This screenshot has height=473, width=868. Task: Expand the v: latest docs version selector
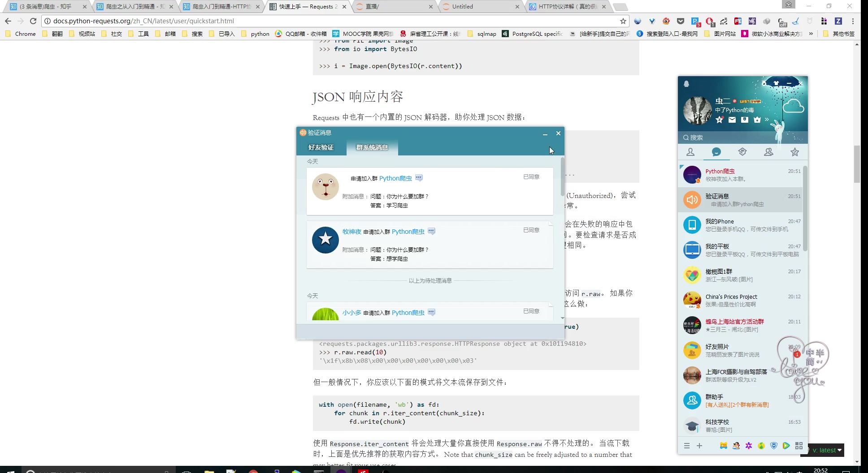click(827, 450)
